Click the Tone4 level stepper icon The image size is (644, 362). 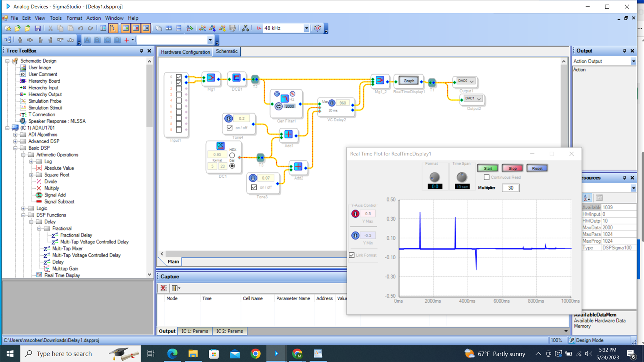pyautogui.click(x=228, y=119)
